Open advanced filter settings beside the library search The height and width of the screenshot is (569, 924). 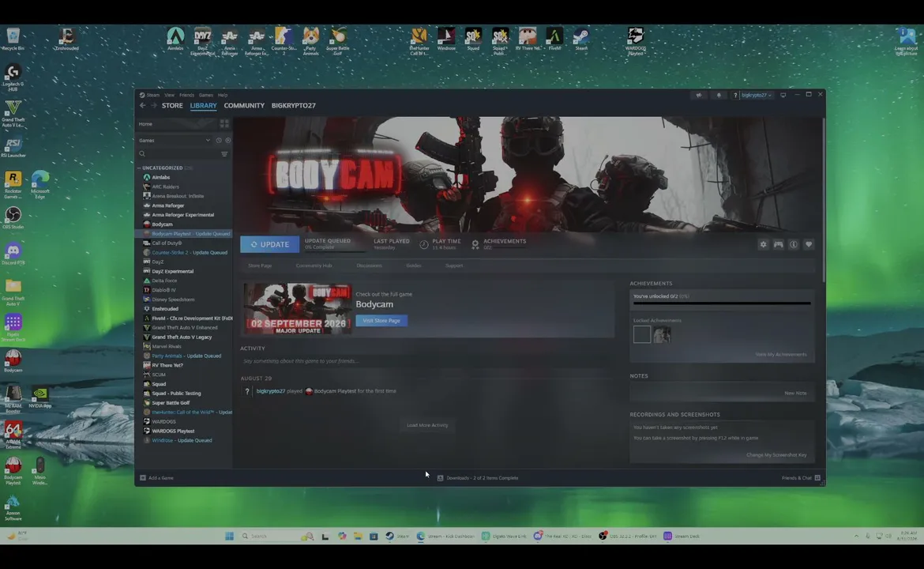pyautogui.click(x=224, y=154)
